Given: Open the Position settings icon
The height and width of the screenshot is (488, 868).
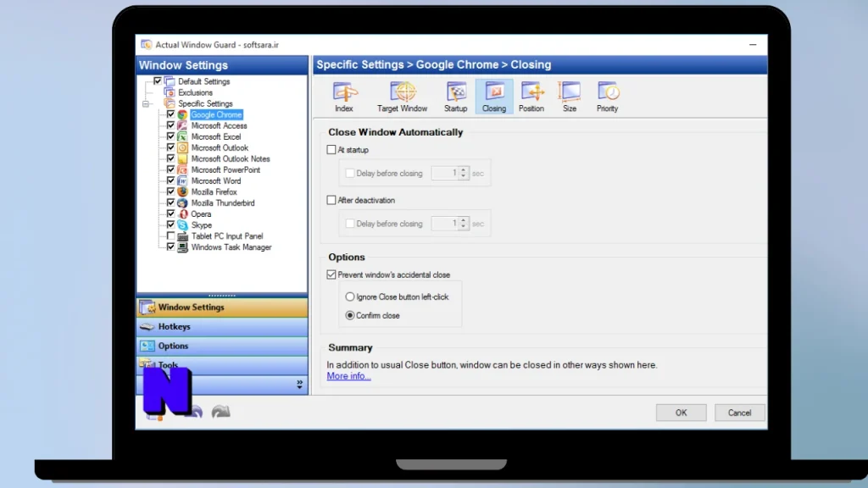Looking at the screenshot, I should tap(531, 97).
